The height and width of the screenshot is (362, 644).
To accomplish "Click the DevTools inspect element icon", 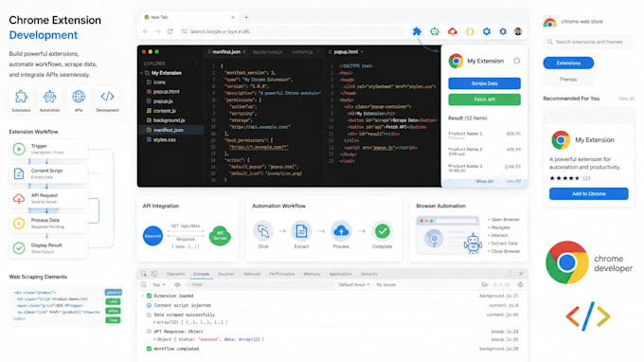I will pos(144,274).
